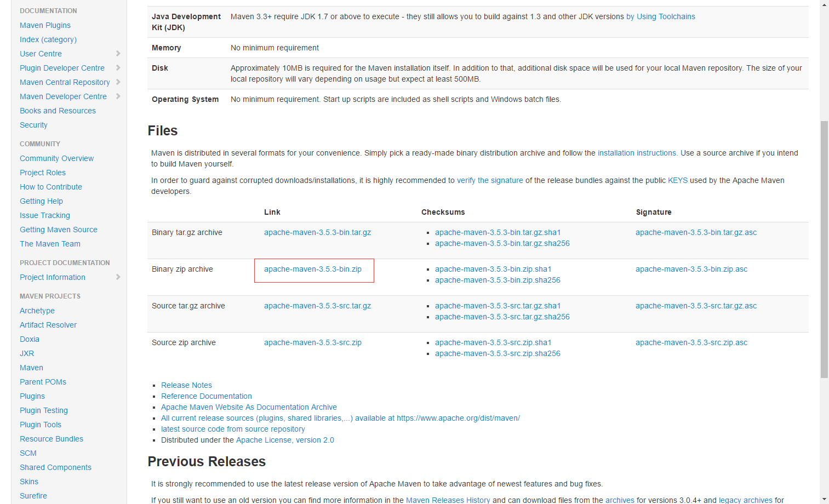Open the Security documentation link
The height and width of the screenshot is (504, 829).
(x=33, y=125)
